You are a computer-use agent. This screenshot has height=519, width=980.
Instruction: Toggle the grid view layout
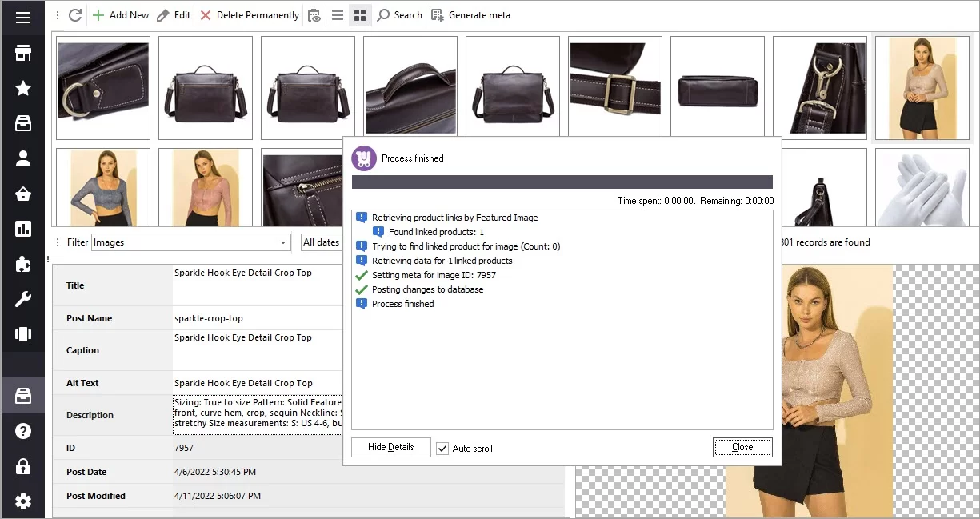coord(360,14)
